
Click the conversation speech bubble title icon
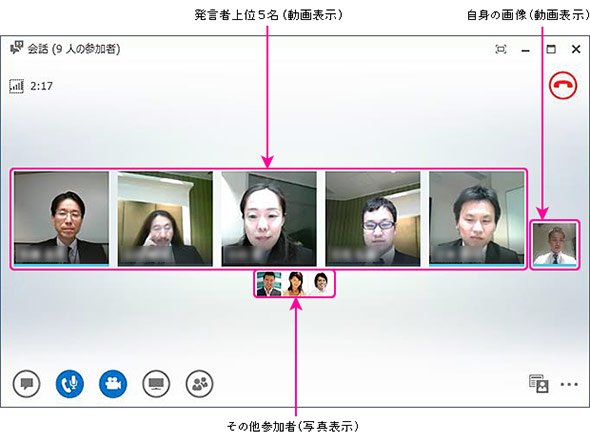[17, 47]
